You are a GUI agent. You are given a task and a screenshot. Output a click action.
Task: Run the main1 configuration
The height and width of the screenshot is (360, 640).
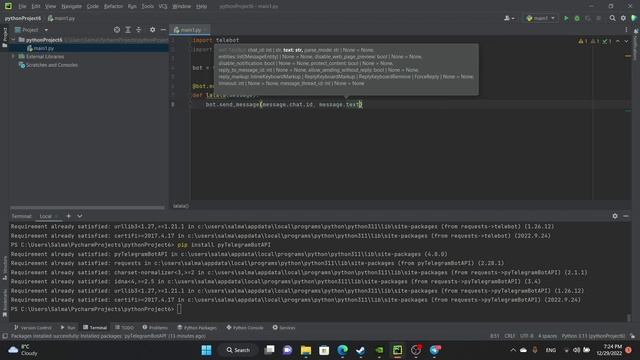point(566,18)
